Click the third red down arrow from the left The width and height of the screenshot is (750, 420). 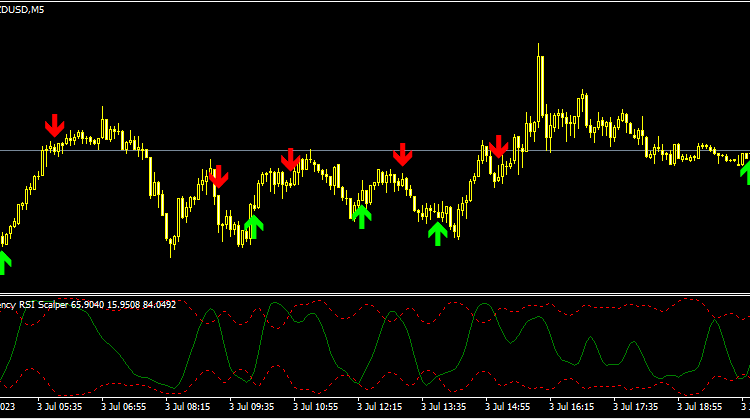[x=290, y=159]
